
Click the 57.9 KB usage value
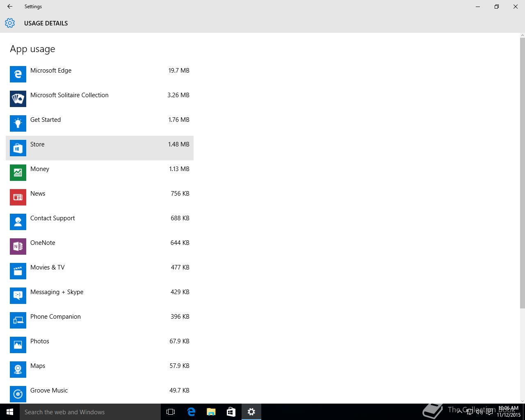point(179,366)
